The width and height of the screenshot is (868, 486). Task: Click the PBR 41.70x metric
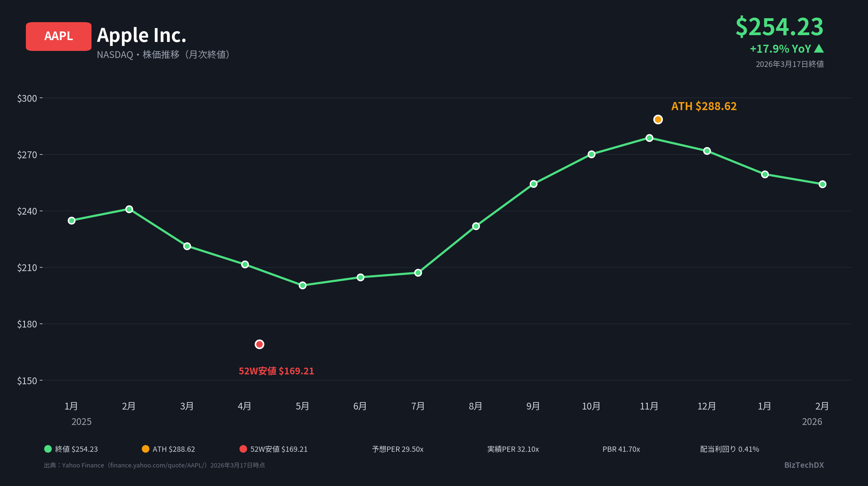[x=621, y=449]
